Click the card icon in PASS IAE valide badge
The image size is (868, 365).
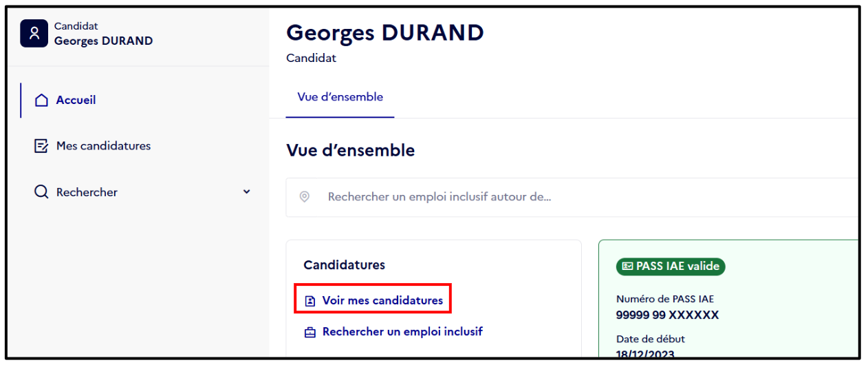tap(627, 267)
